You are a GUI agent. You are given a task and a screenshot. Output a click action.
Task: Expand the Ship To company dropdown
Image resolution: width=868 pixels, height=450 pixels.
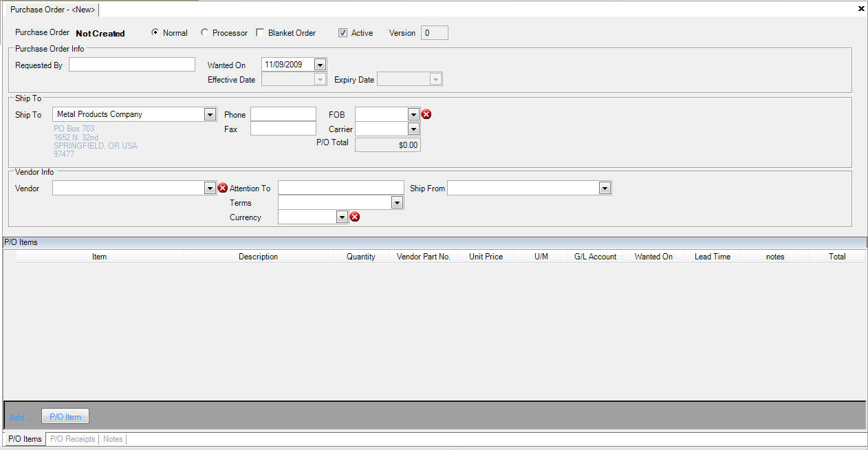210,114
